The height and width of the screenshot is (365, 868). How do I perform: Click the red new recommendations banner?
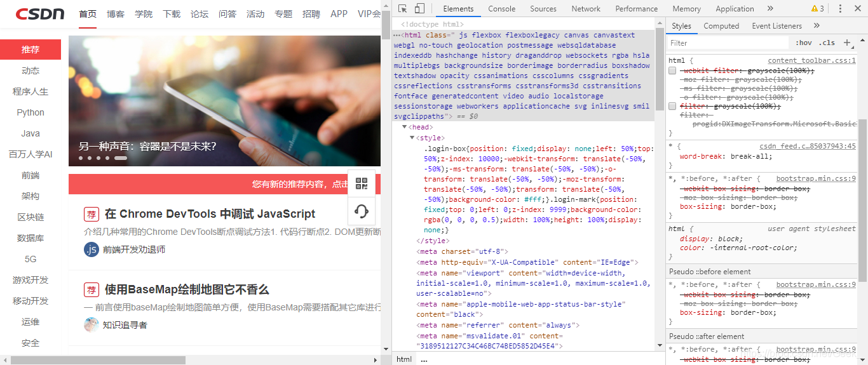coord(225,184)
